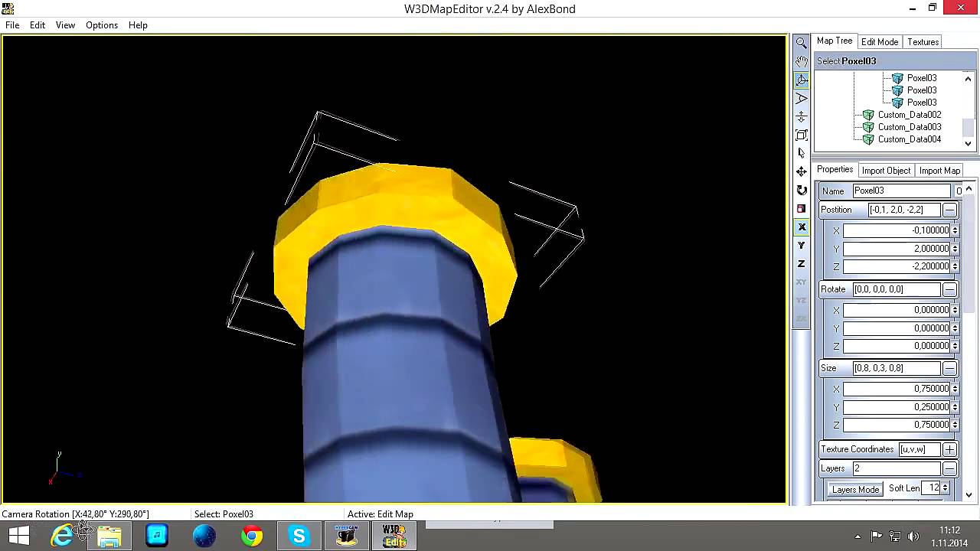Collapse the Position section
Image resolution: width=980 pixels, height=551 pixels.
949,210
